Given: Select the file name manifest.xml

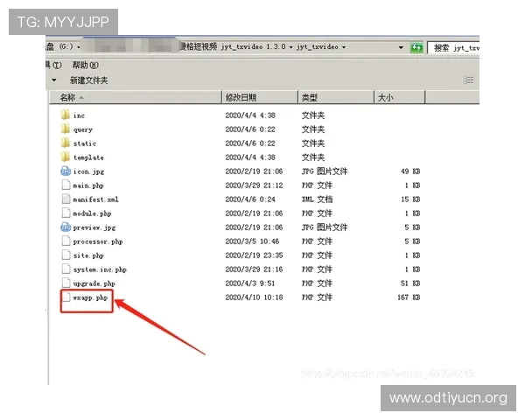Looking at the screenshot, I should point(95,199).
